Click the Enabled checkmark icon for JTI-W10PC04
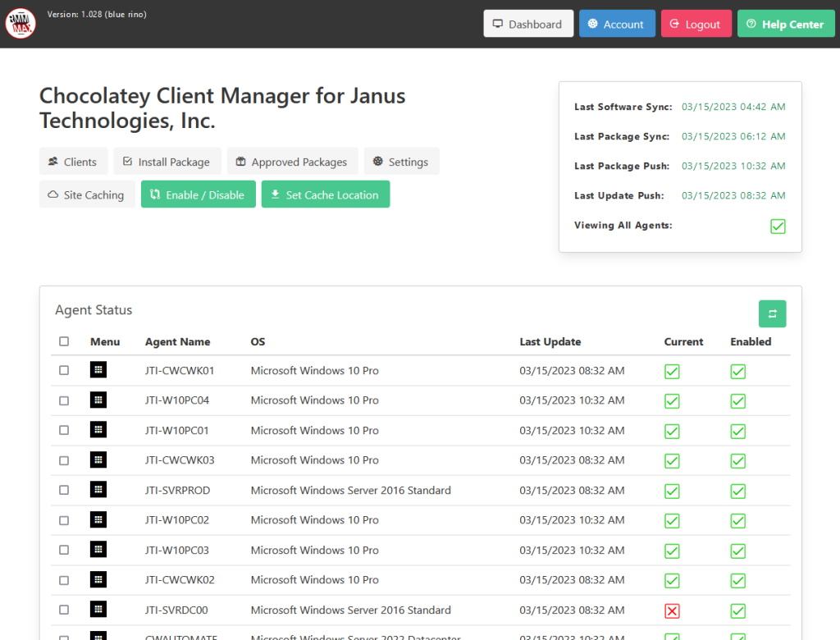The image size is (840, 640). [x=737, y=401]
